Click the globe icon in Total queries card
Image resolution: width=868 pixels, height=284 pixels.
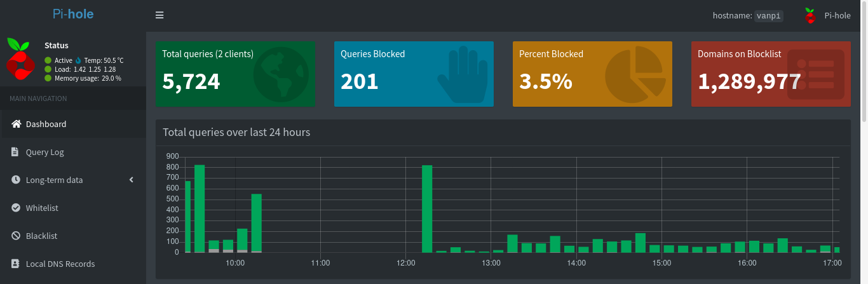pos(281,74)
